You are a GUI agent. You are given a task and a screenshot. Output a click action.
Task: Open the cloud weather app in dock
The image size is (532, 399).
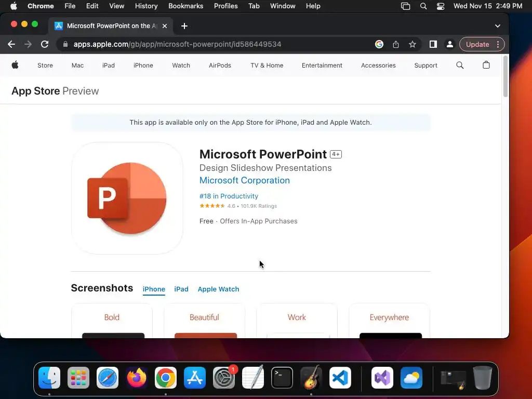coord(411,378)
